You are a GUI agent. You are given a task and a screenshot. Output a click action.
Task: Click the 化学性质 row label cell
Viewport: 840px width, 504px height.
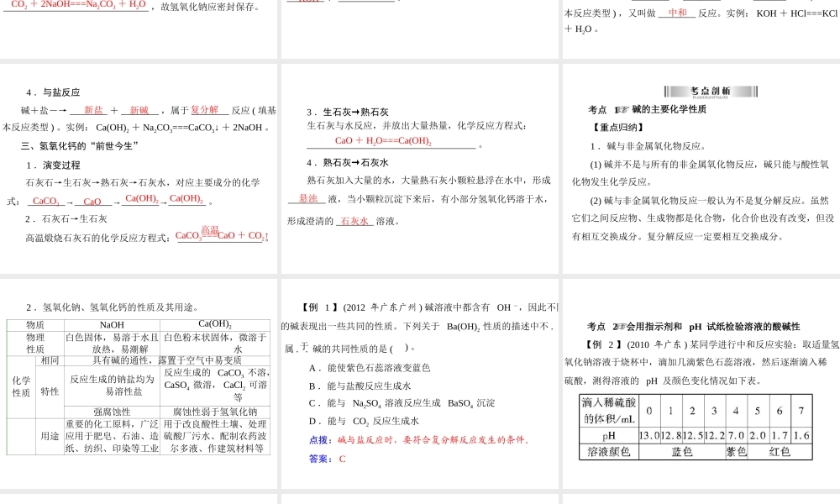22,386
